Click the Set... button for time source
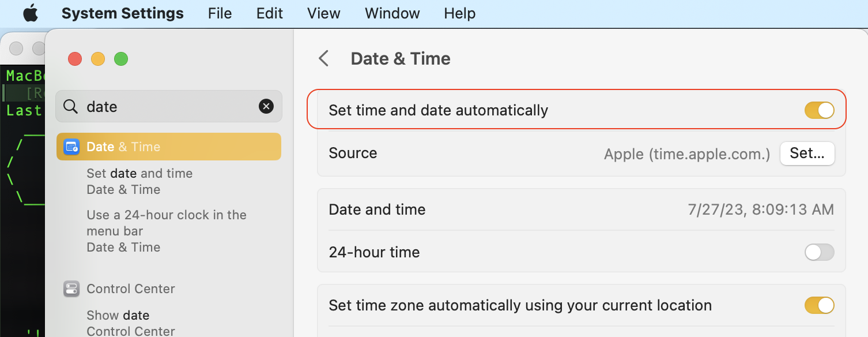 point(807,153)
